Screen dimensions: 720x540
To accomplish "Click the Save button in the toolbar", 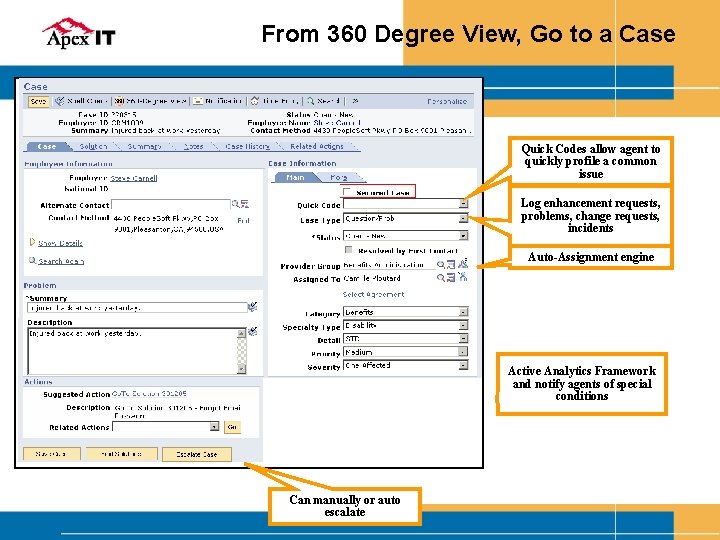I will tap(38, 101).
